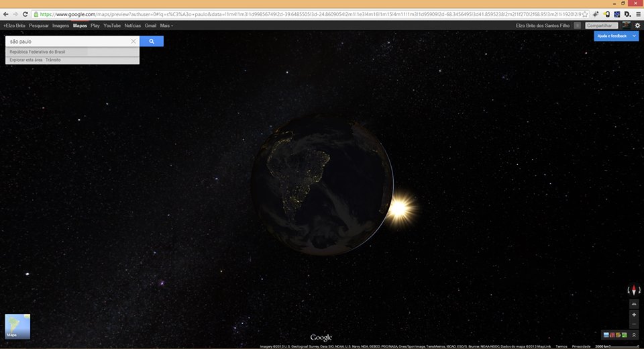
Task: Zoom in with the plus button
Action: tap(634, 314)
